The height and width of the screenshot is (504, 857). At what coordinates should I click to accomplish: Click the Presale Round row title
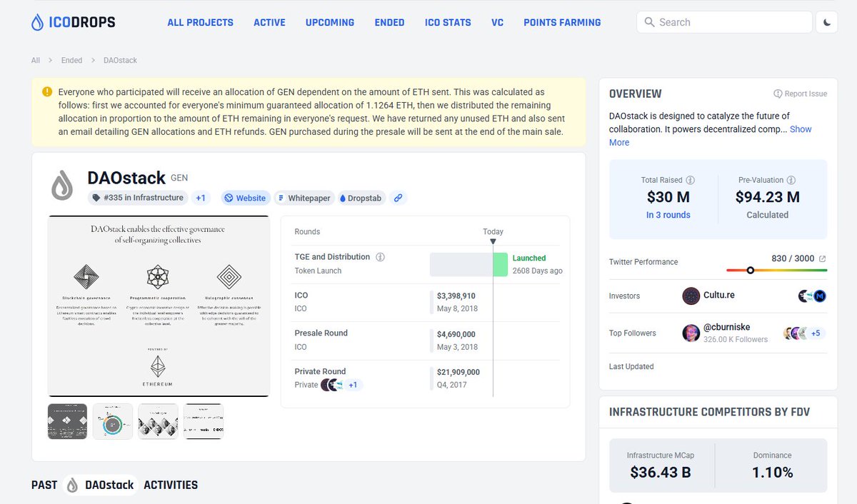(321, 333)
